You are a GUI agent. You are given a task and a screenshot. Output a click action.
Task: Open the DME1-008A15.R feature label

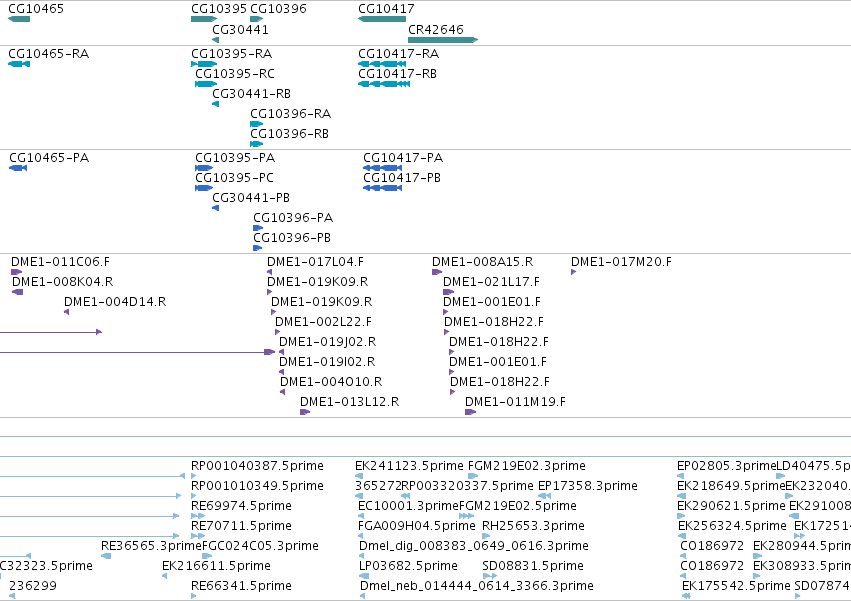(x=482, y=262)
